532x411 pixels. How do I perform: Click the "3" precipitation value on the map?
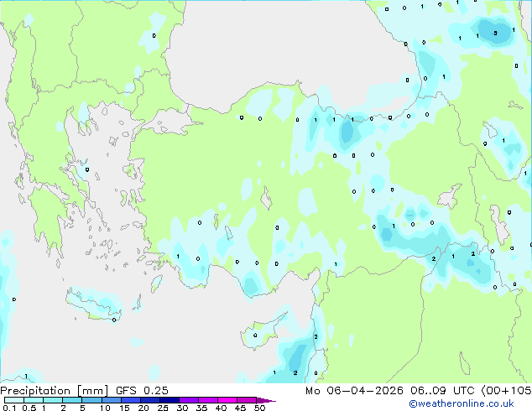(495, 34)
